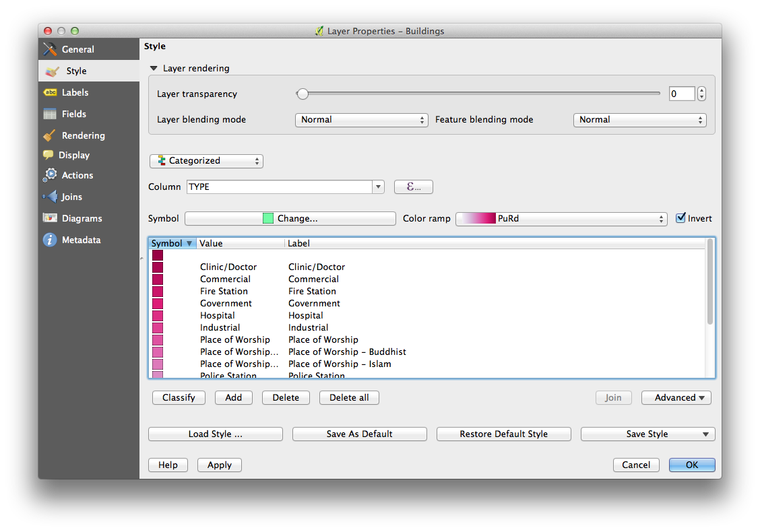
Task: Click the Metadata info icon
Action: click(50, 240)
